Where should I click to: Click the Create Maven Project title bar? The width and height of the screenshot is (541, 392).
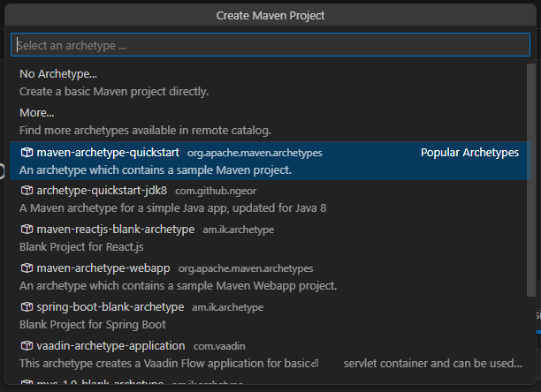[x=270, y=15]
